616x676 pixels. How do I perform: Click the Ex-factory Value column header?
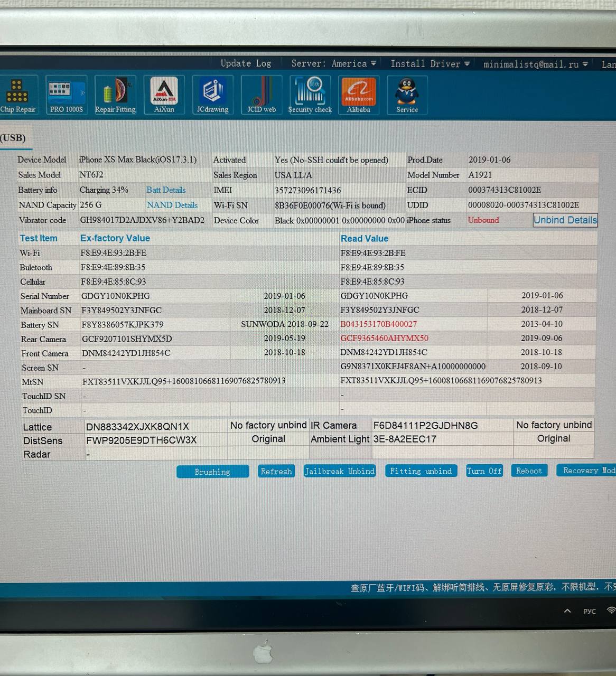115,238
